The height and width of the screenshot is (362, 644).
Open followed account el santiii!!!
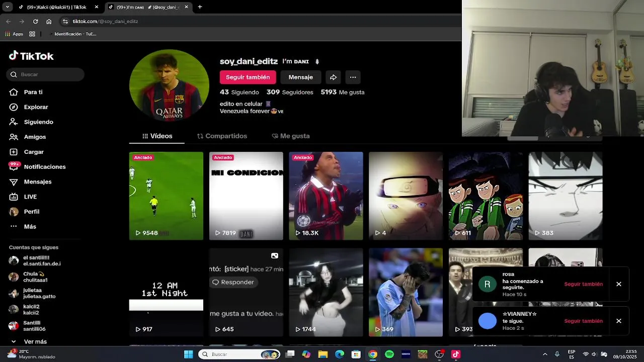[x=35, y=260]
